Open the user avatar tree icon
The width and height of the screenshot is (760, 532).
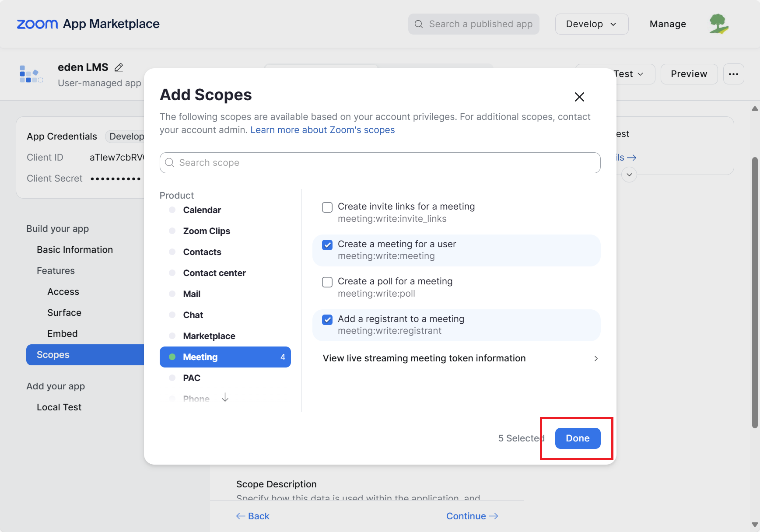click(x=719, y=24)
